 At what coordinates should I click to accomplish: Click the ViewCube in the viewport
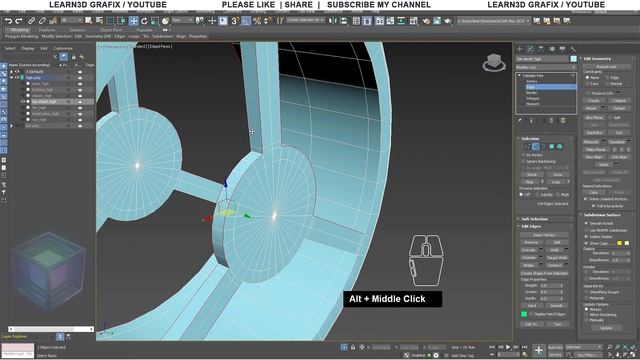tap(494, 62)
